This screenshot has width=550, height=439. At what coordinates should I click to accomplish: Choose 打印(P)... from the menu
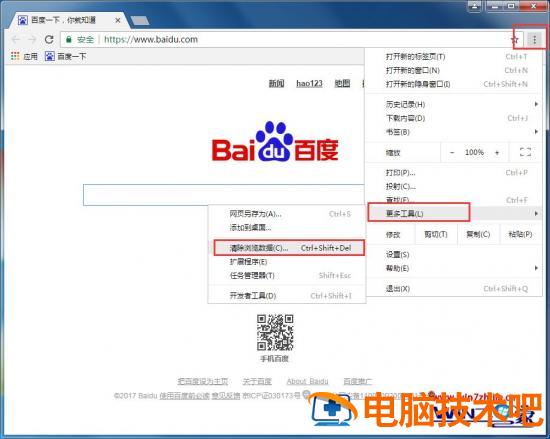(x=453, y=173)
